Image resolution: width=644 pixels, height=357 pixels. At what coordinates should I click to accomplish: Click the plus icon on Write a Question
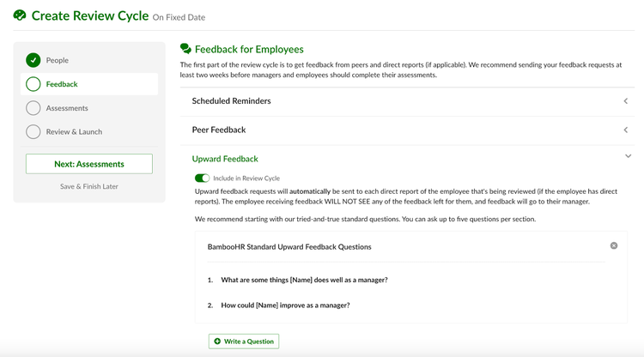[x=217, y=341]
